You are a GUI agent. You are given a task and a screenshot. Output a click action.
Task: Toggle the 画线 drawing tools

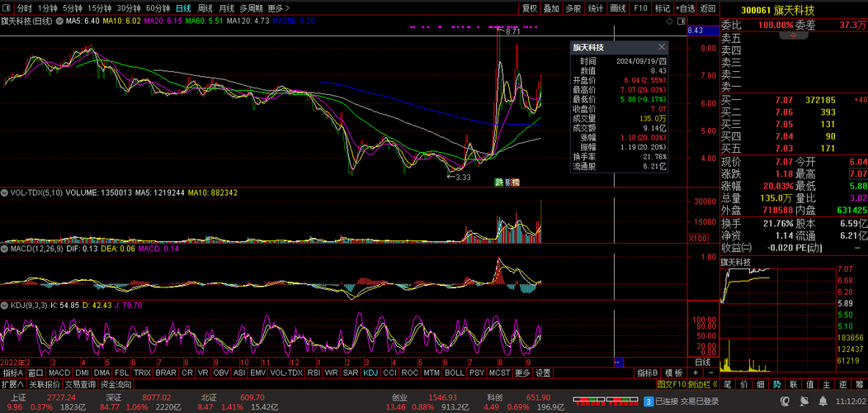click(618, 8)
